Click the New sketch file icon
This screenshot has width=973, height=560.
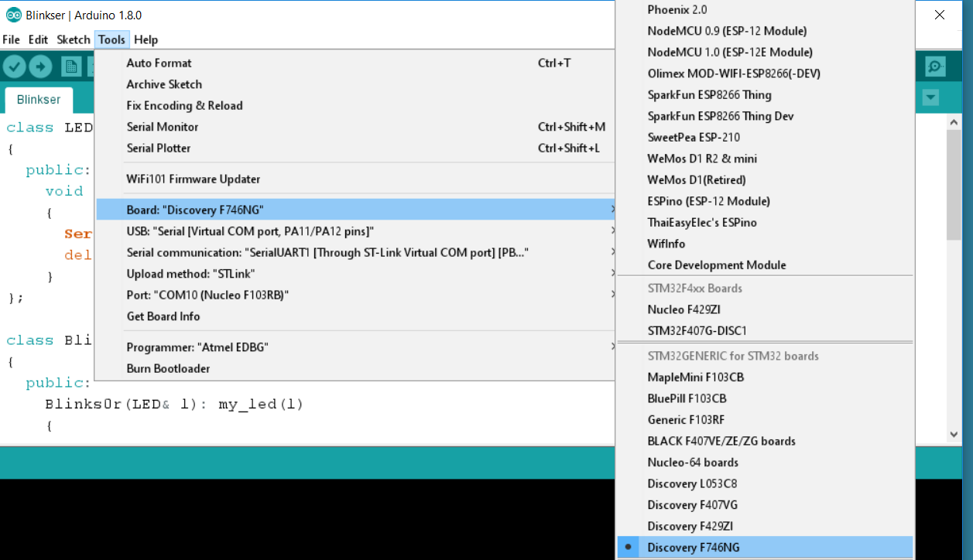click(71, 67)
